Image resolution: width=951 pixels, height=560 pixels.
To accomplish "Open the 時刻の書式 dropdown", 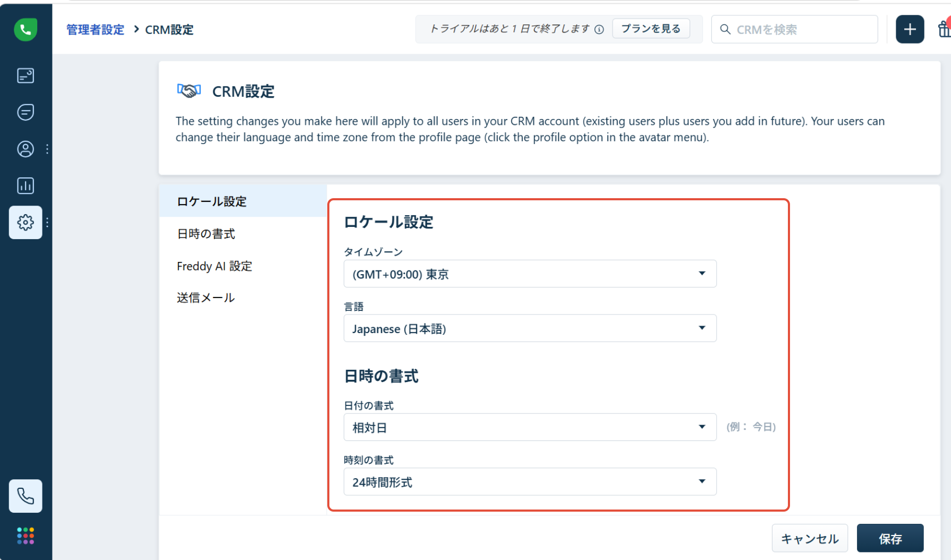I will (530, 482).
